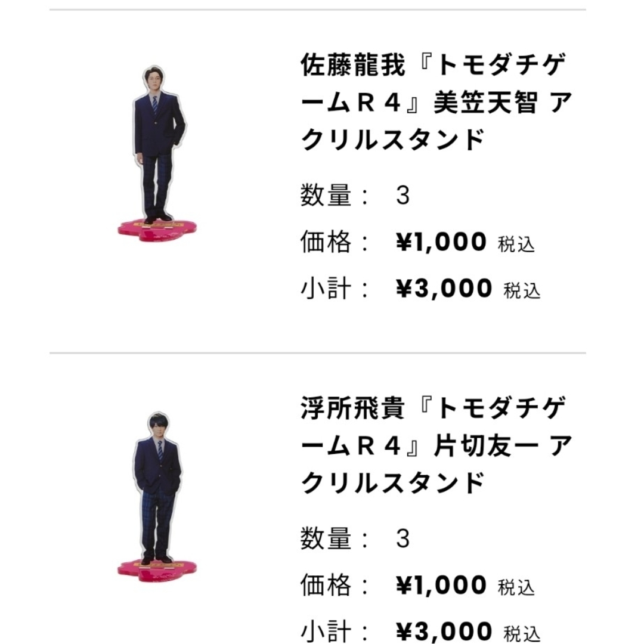644x644 pixels.
Task: Click the 価格 label of the 浮所飛貴 item
Action: click(326, 585)
